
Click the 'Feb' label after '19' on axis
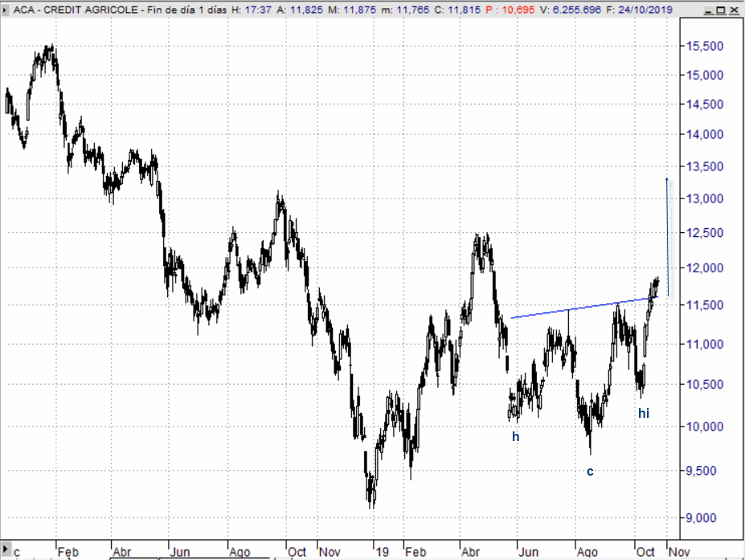(x=415, y=552)
